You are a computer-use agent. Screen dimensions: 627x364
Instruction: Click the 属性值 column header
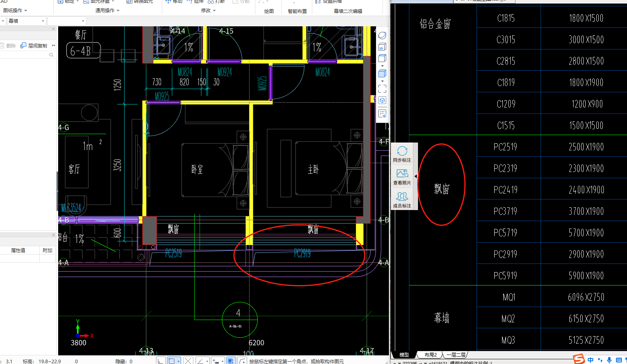coord(18,250)
